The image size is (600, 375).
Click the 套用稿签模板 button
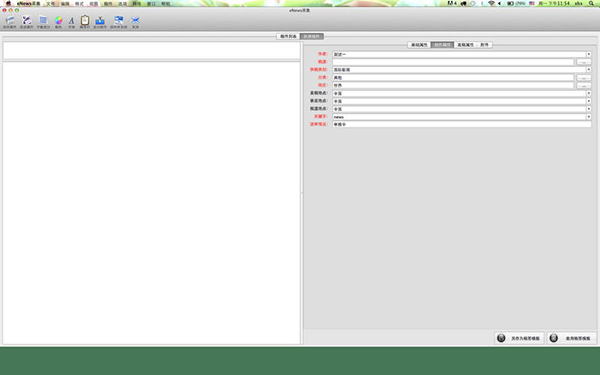(572, 338)
